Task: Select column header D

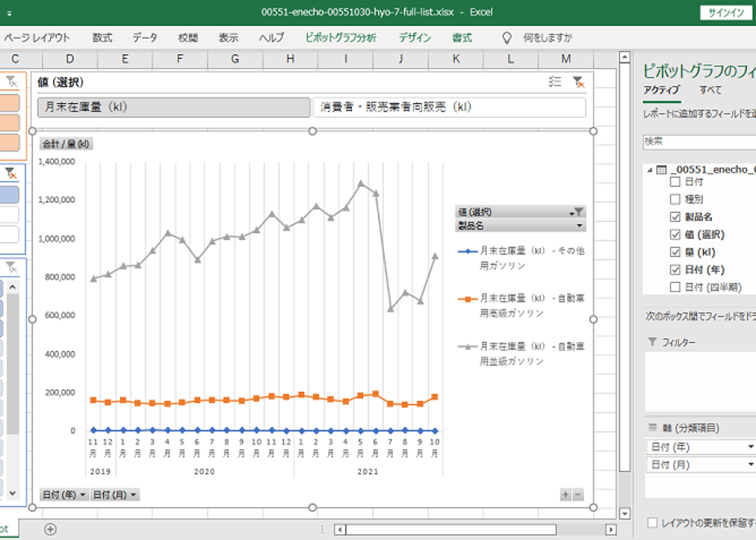Action: (x=70, y=59)
